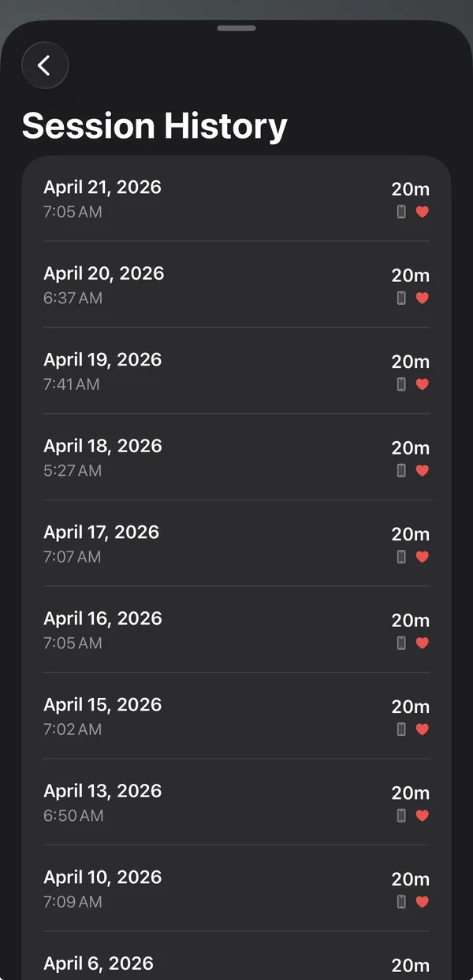The width and height of the screenshot is (473, 980).
Task: Tap the 5:27 AM time label on April 18
Action: click(x=73, y=470)
